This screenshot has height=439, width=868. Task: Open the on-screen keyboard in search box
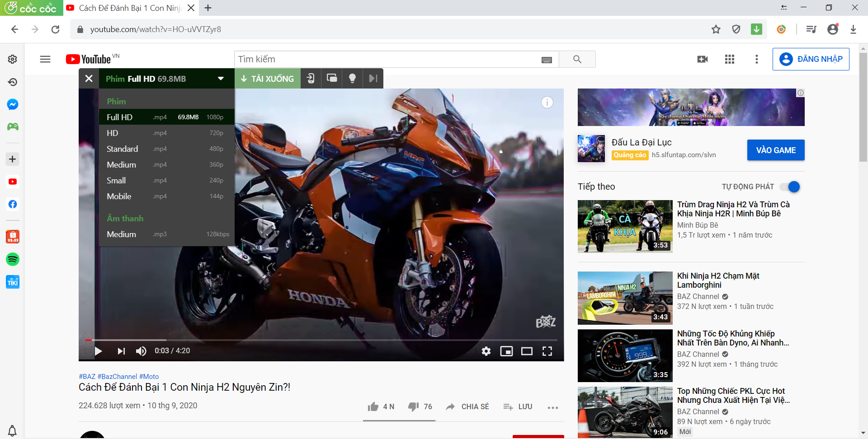[547, 60]
